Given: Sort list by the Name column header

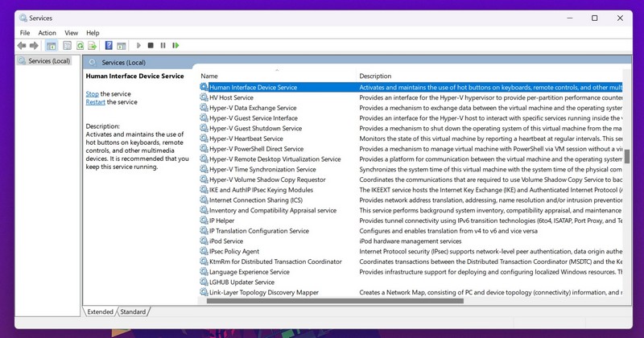Looking at the screenshot, I should (x=209, y=76).
